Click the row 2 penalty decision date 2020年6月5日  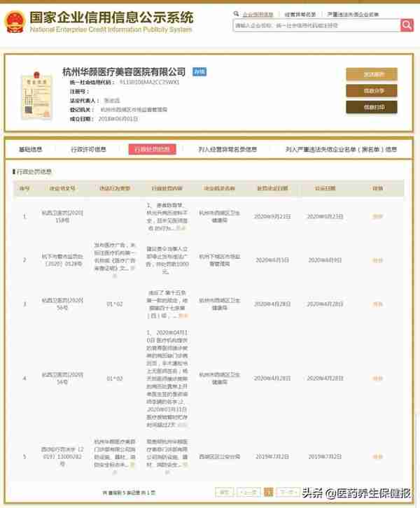(272, 260)
